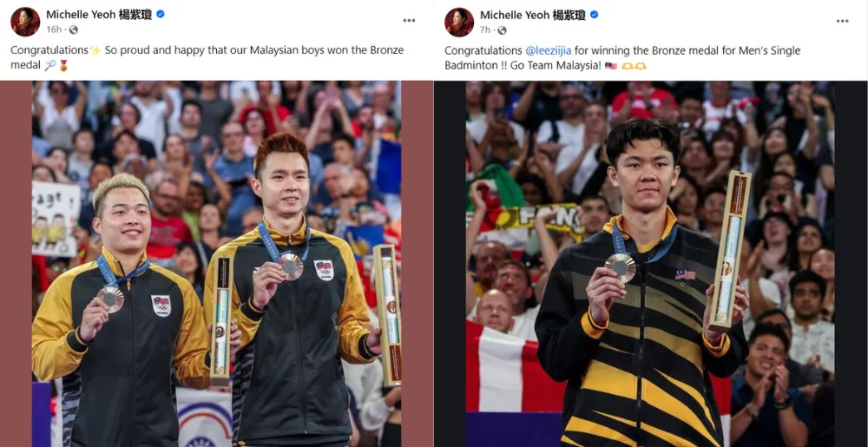Click the right post's public globe icon
Viewport: 868px width, 447px height.
pos(502,30)
